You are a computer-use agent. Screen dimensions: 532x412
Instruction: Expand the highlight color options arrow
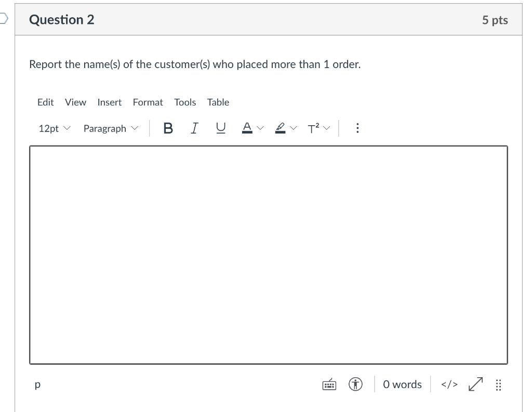click(294, 128)
